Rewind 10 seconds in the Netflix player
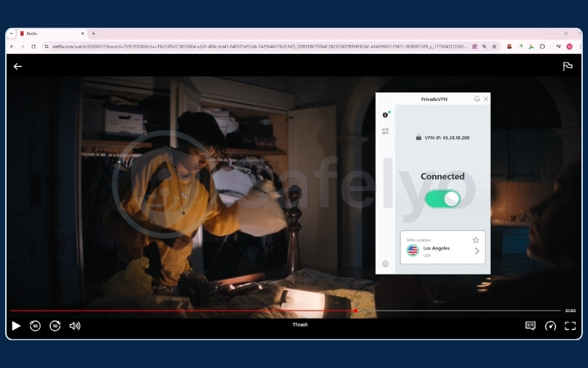 pyautogui.click(x=35, y=325)
